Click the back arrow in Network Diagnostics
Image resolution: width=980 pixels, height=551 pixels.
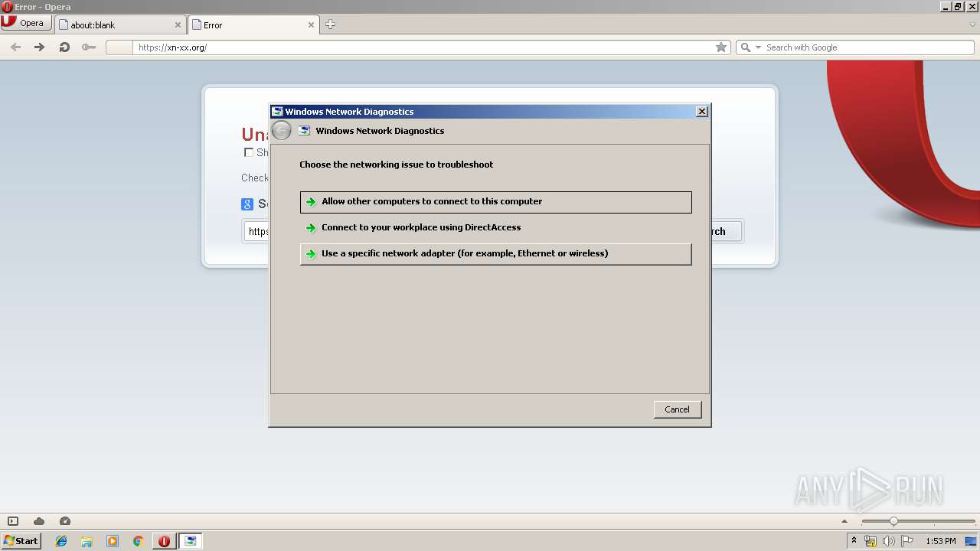pyautogui.click(x=282, y=131)
